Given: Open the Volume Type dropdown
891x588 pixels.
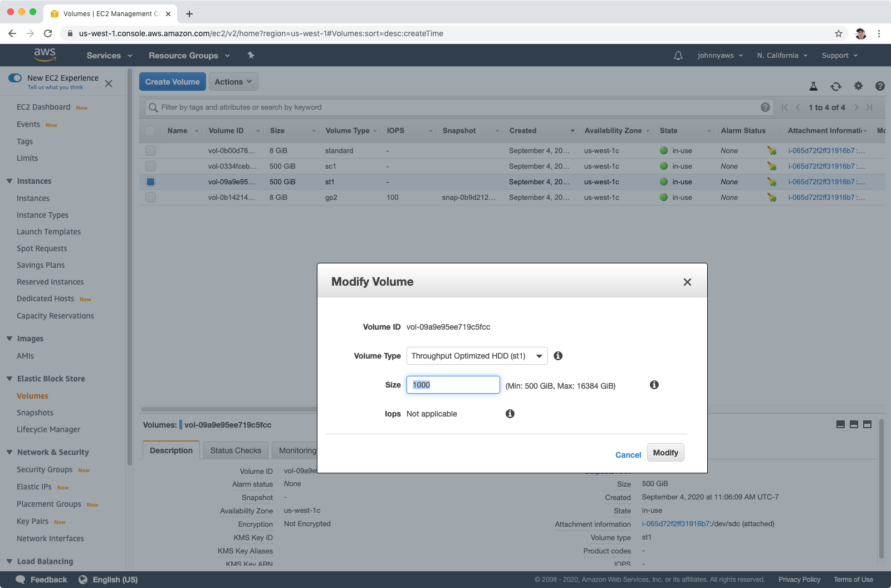Looking at the screenshot, I should [x=477, y=356].
